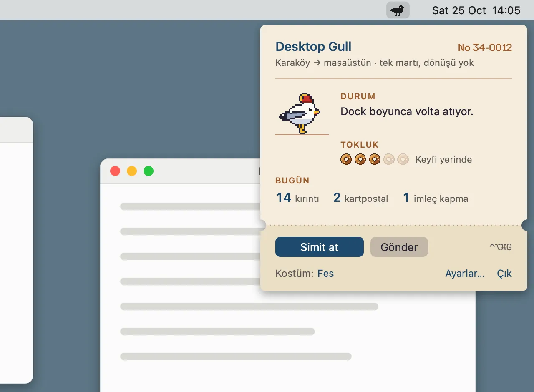This screenshot has width=534, height=392.
Task: Click the first filled simit in Tokluk
Action: tap(346, 159)
